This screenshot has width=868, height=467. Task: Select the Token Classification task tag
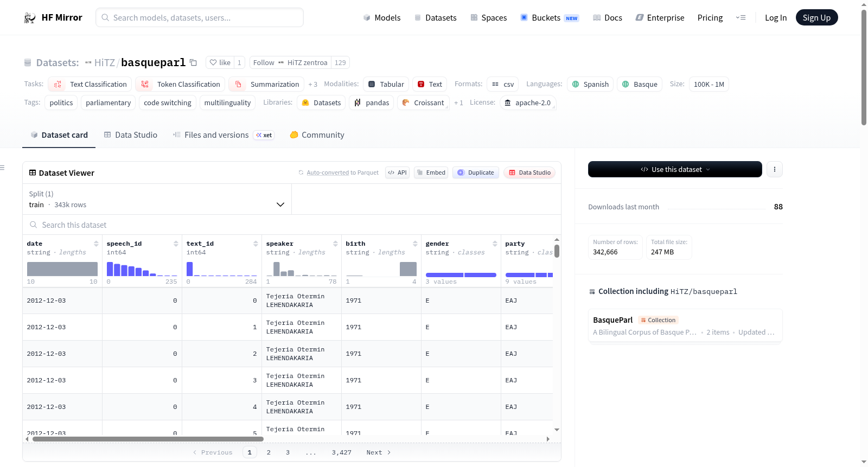pos(180,84)
